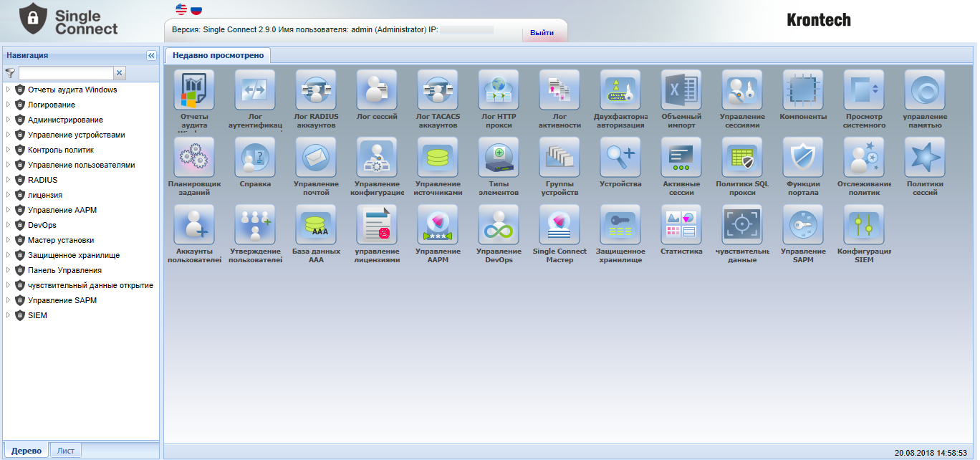
Task: Open the Функции портала shield icon
Action: pyautogui.click(x=803, y=157)
